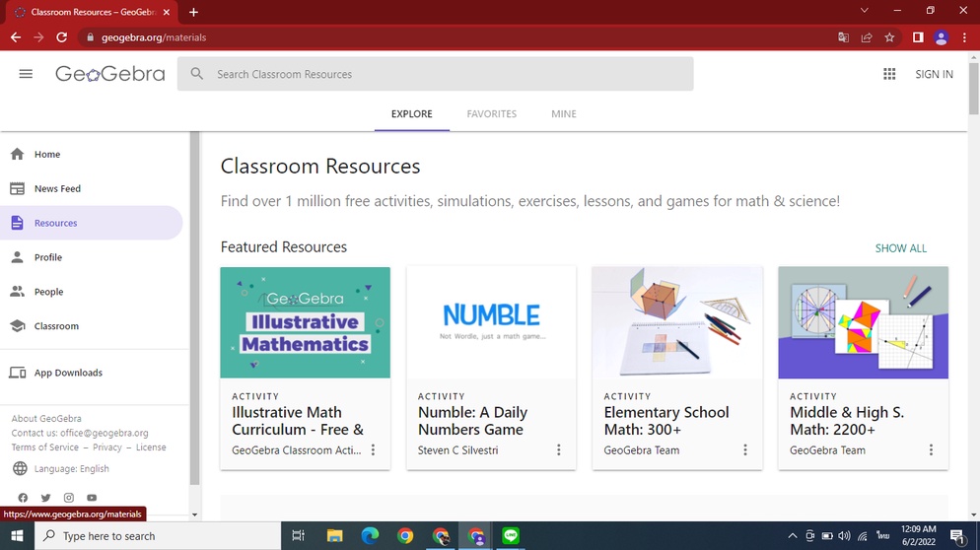Click the Resources document icon
The width and height of the screenshot is (980, 550).
click(18, 223)
